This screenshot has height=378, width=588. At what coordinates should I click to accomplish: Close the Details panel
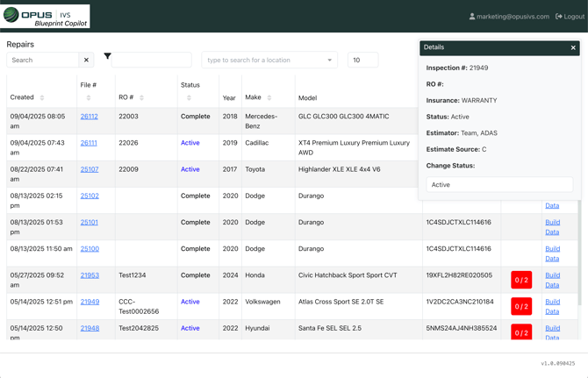tap(573, 47)
